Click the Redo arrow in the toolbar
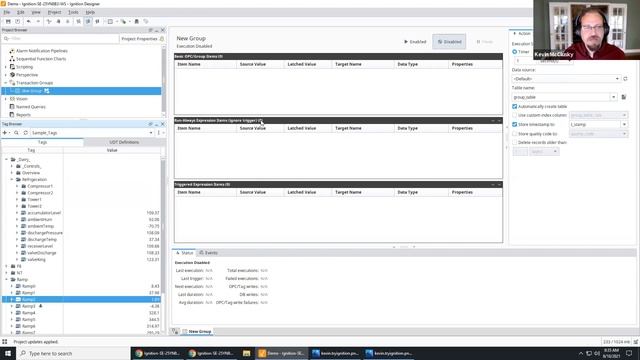640x360 pixels. pyautogui.click(x=38, y=21)
